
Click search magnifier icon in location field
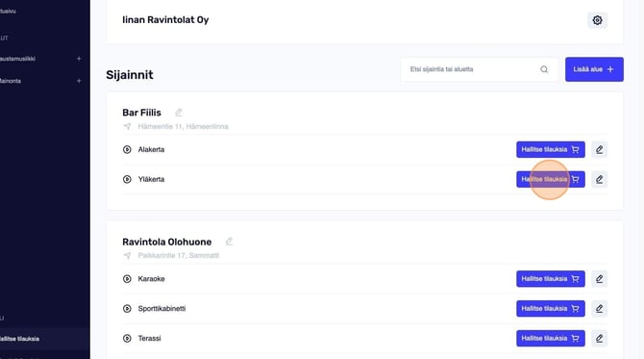click(544, 69)
